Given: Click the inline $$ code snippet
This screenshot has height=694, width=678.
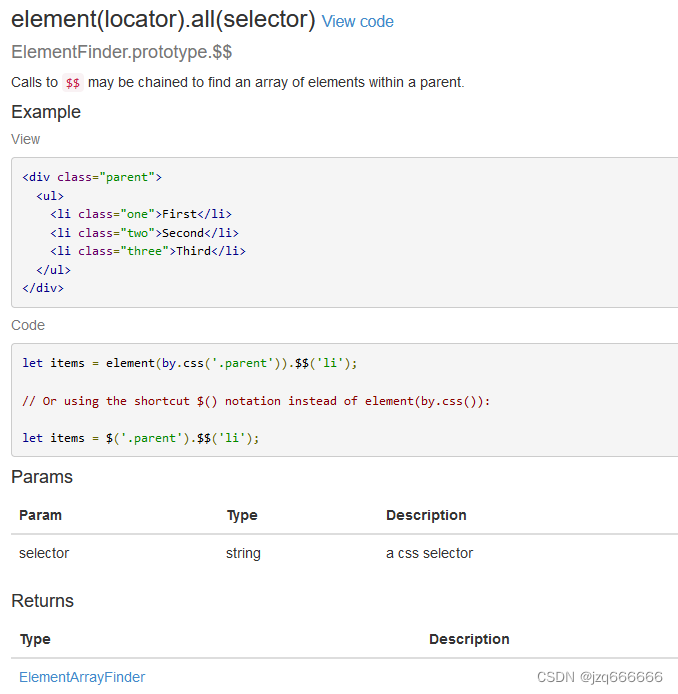Looking at the screenshot, I should point(73,82).
